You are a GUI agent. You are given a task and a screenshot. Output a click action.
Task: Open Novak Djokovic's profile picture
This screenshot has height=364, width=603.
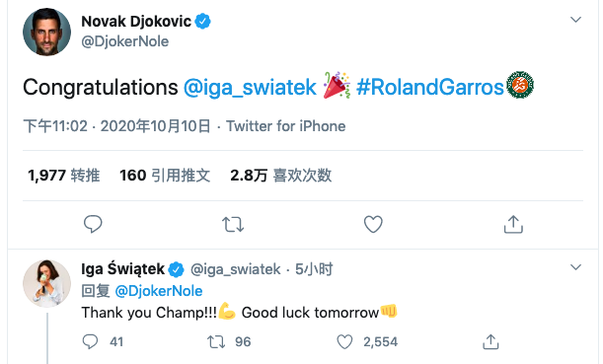[47, 32]
